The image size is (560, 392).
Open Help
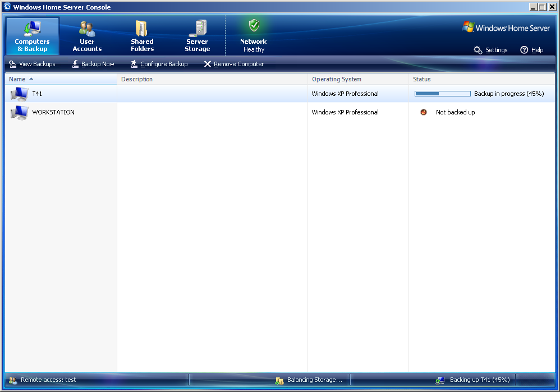pyautogui.click(x=532, y=50)
